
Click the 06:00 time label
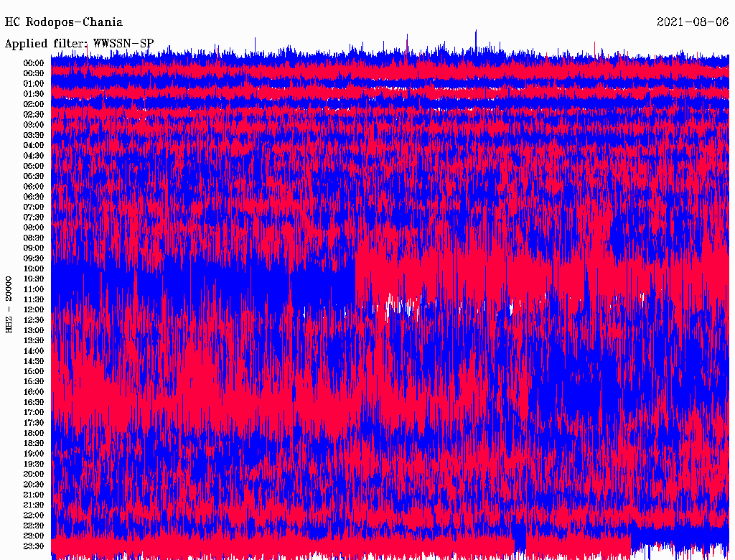point(34,186)
